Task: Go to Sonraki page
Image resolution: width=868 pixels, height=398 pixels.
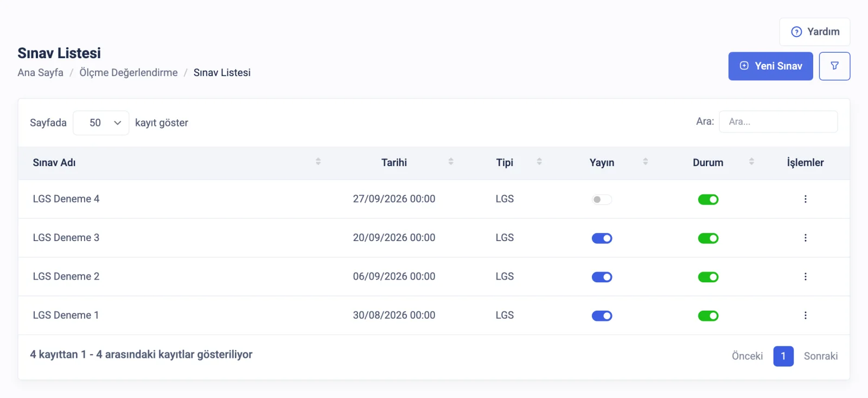Action: [821, 356]
